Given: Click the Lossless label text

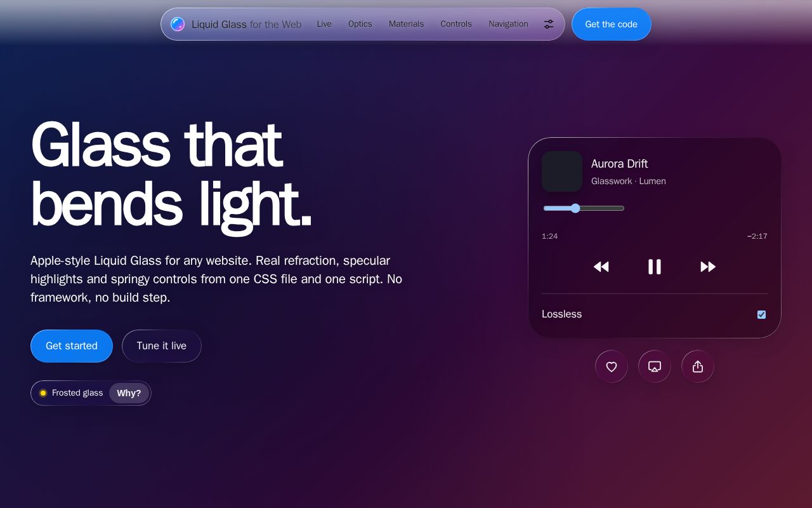Looking at the screenshot, I should pos(561,314).
